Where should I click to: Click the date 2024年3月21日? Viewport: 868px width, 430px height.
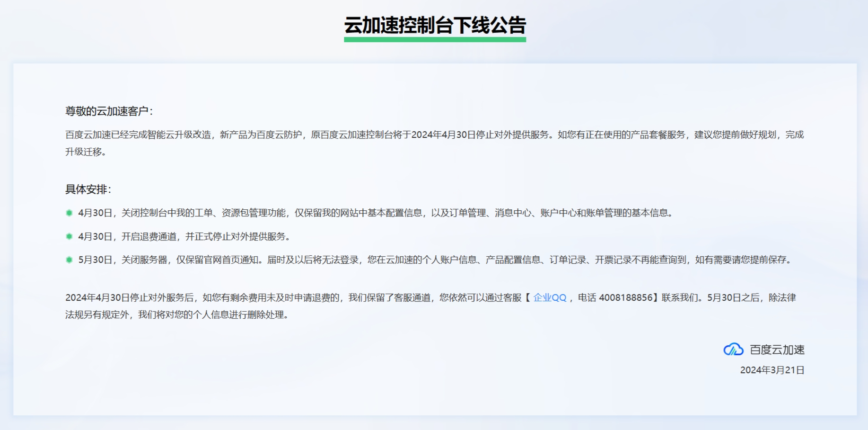[772, 370]
